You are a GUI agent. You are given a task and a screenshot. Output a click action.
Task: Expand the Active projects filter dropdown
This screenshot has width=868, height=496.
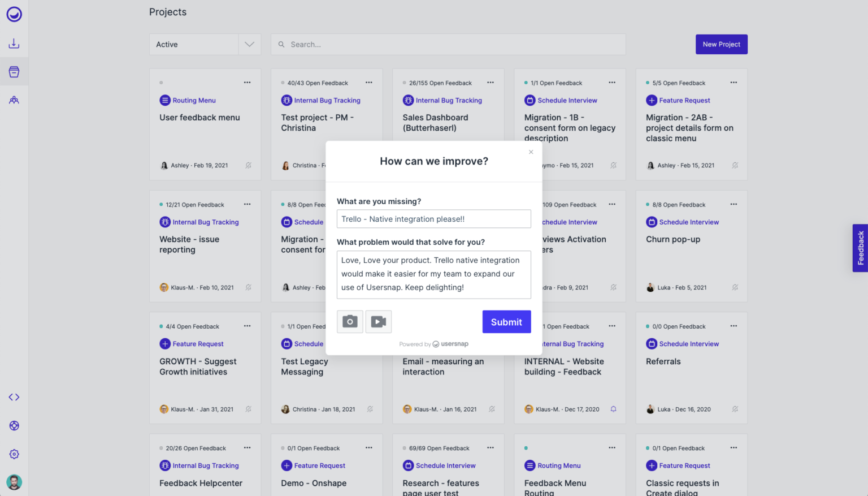(249, 44)
